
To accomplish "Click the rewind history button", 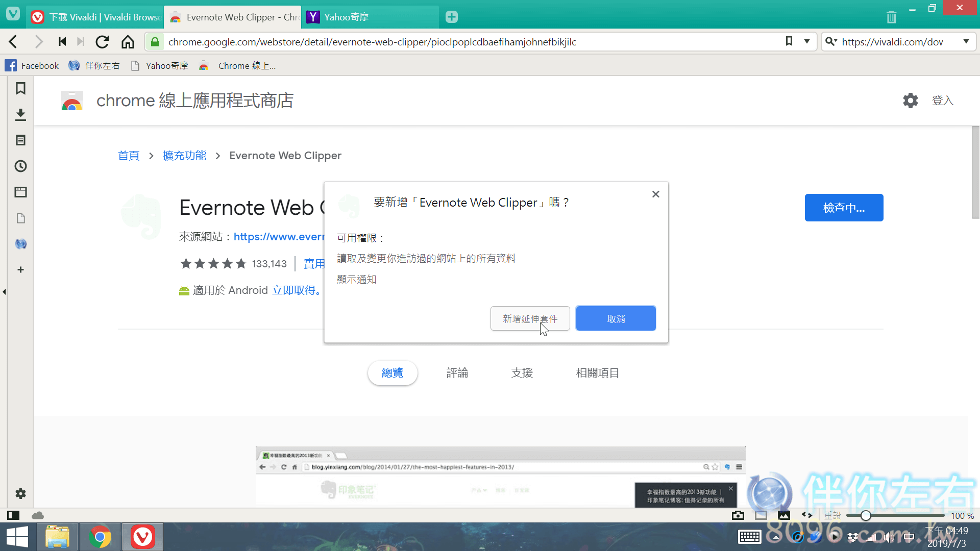I will point(62,42).
